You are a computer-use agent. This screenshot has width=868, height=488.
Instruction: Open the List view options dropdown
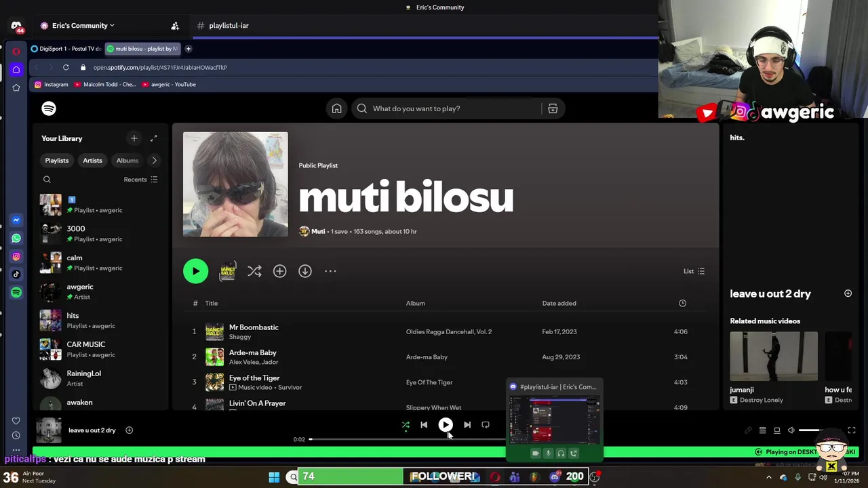[x=694, y=271]
